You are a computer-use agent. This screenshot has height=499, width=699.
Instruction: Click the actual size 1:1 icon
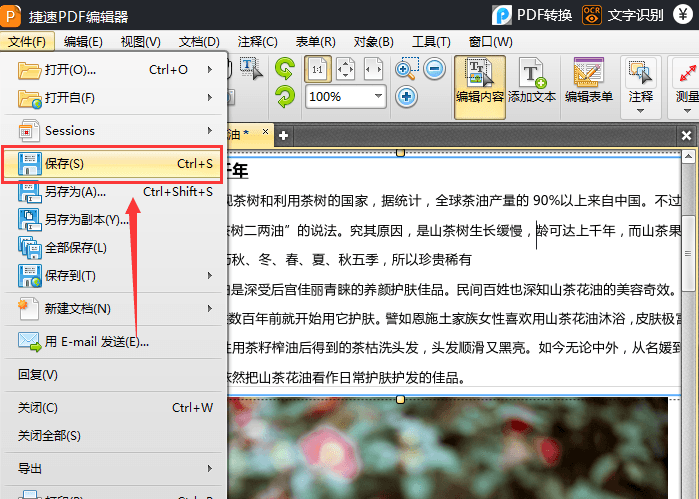[x=316, y=69]
